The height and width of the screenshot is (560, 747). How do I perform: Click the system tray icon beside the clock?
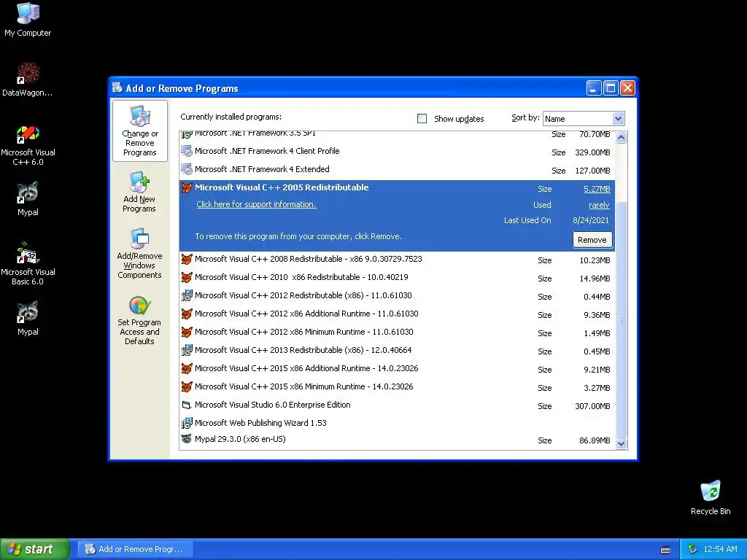(x=693, y=549)
